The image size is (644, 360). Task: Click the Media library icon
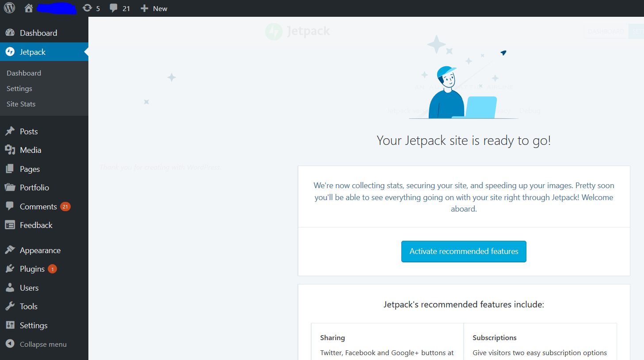(10, 150)
